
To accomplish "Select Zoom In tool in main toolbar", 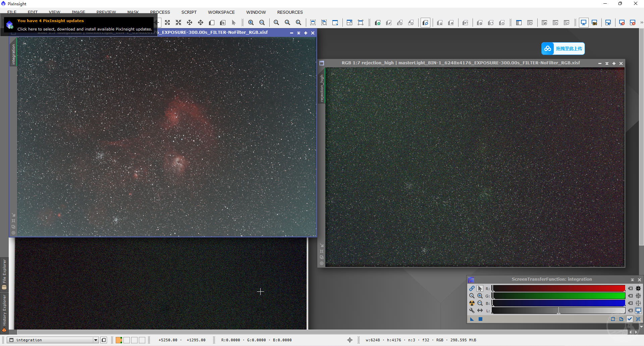I will click(x=251, y=23).
